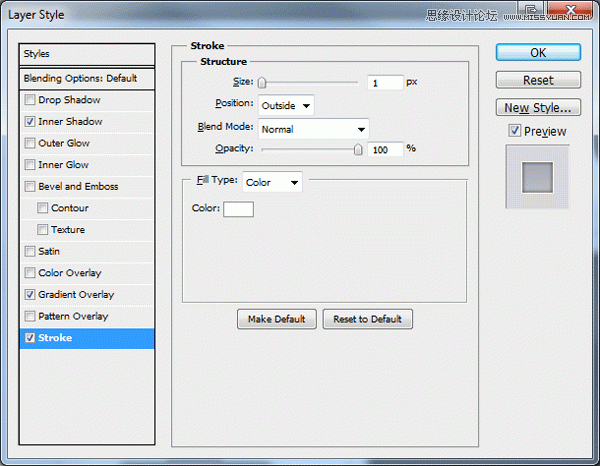Select the Drop Shadow style label
The image size is (600, 466).
coord(69,100)
